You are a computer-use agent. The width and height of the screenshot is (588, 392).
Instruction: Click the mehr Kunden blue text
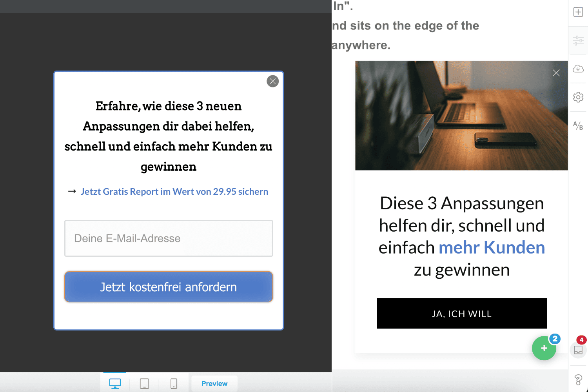click(492, 248)
